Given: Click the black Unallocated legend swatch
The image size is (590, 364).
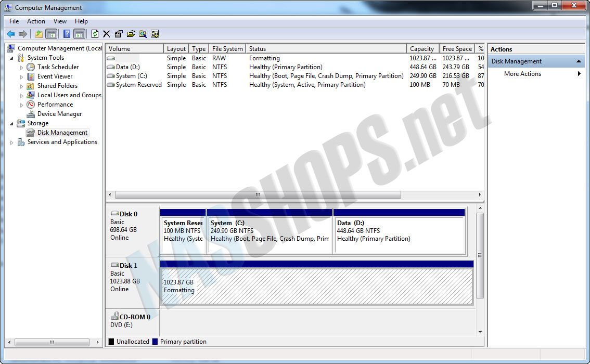Looking at the screenshot, I should coord(111,342).
